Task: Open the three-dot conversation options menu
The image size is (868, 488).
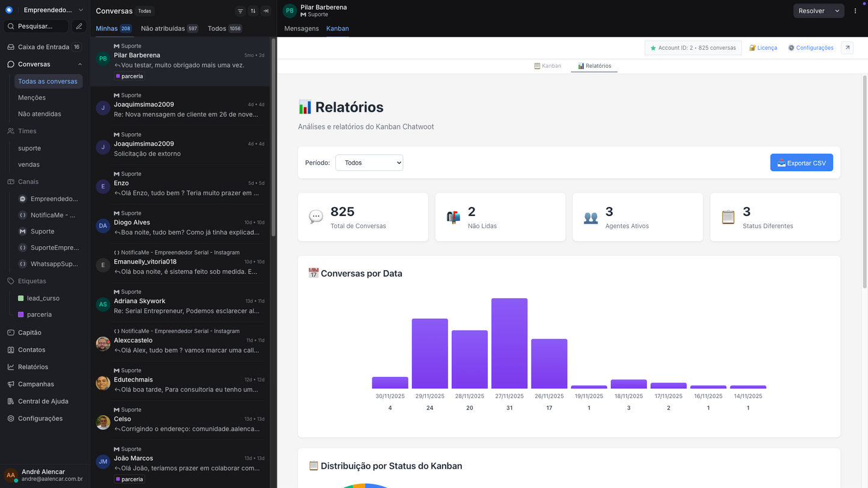Action: point(855,10)
